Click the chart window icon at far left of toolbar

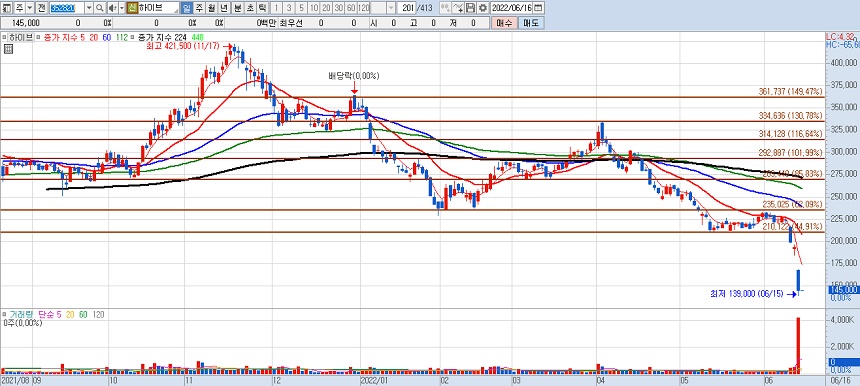[8, 8]
